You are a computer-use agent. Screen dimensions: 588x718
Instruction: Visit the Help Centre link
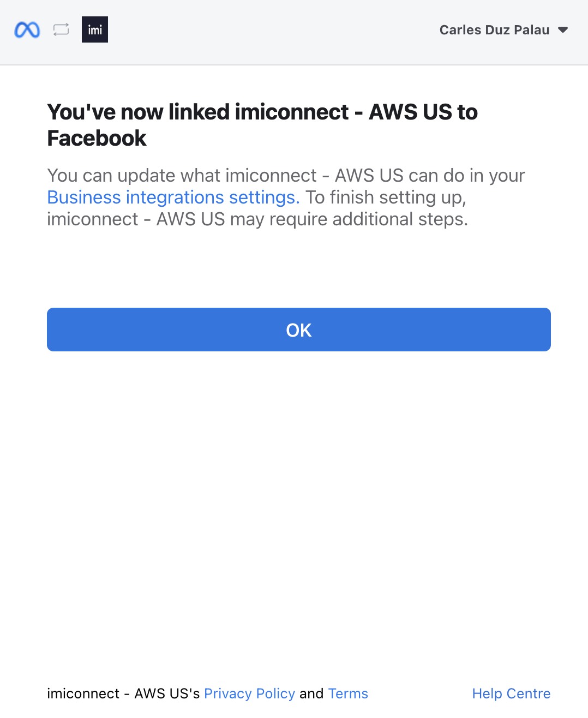pos(511,693)
